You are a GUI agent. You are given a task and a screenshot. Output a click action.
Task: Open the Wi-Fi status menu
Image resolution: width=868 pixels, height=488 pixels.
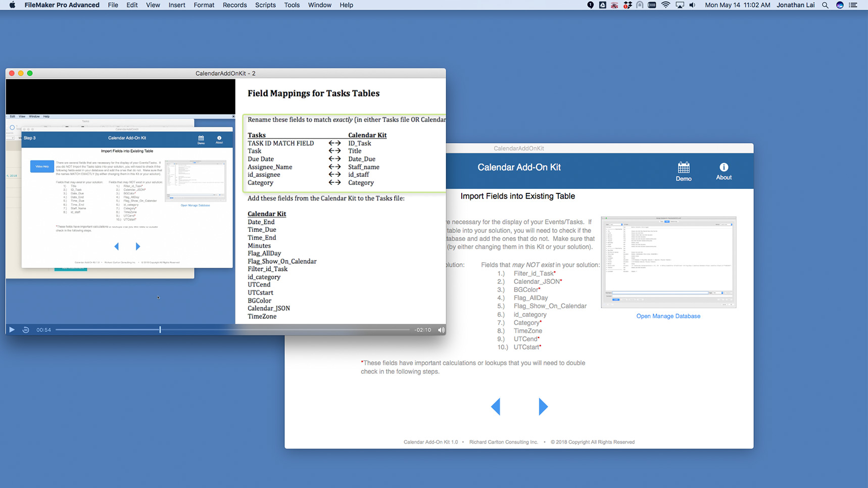point(665,5)
